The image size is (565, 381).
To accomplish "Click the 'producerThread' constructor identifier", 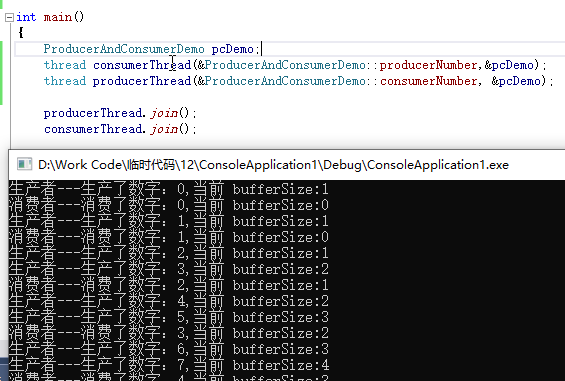I will pyautogui.click(x=142, y=81).
